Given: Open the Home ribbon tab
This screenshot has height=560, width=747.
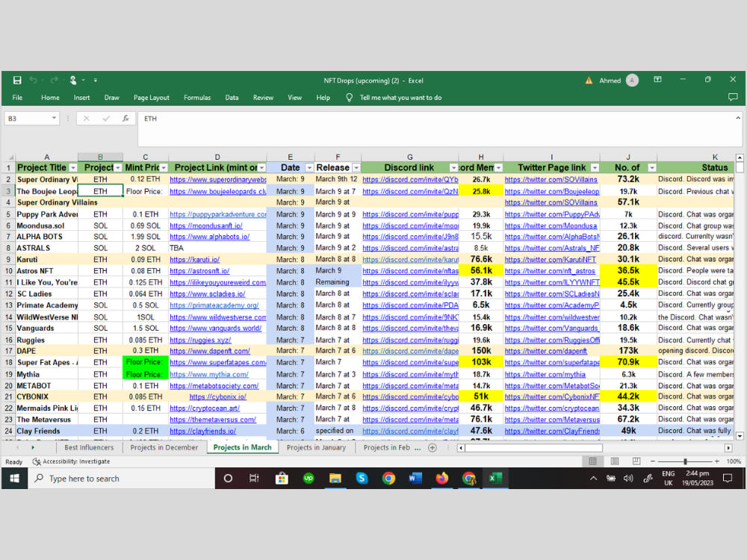Looking at the screenshot, I should [x=50, y=98].
